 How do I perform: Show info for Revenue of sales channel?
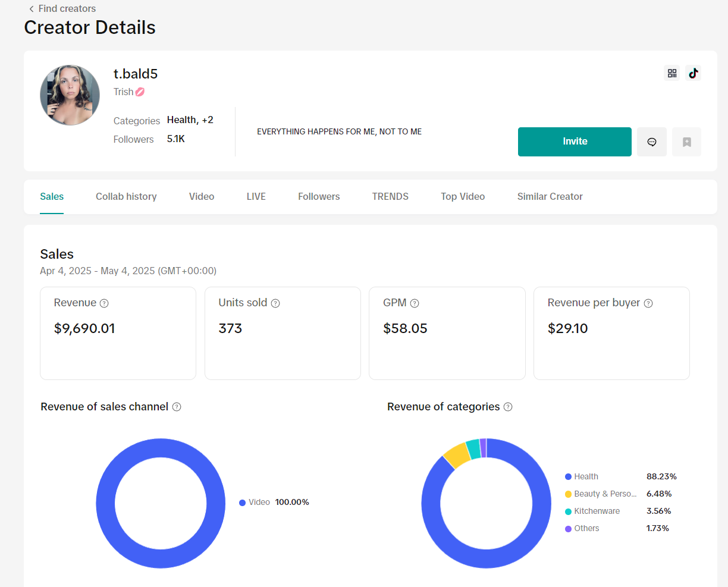(x=177, y=407)
